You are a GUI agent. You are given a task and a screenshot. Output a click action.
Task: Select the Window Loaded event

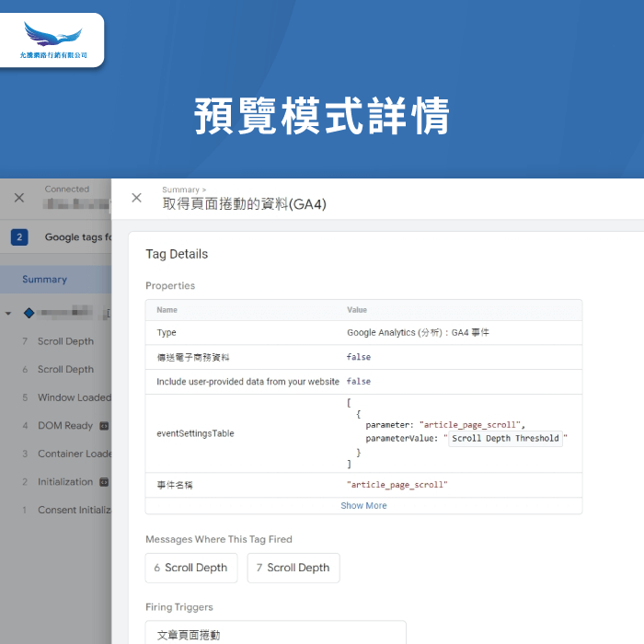point(73,397)
